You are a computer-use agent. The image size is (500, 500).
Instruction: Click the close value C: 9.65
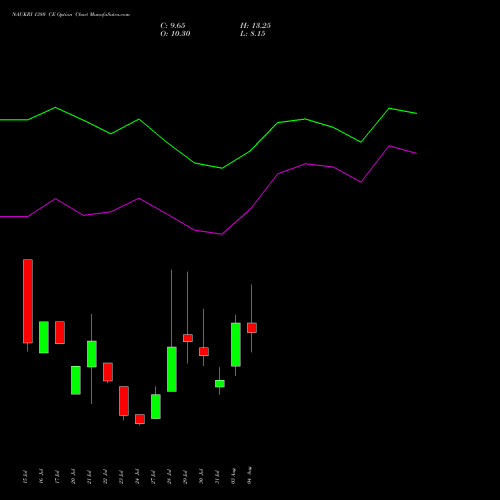(173, 26)
